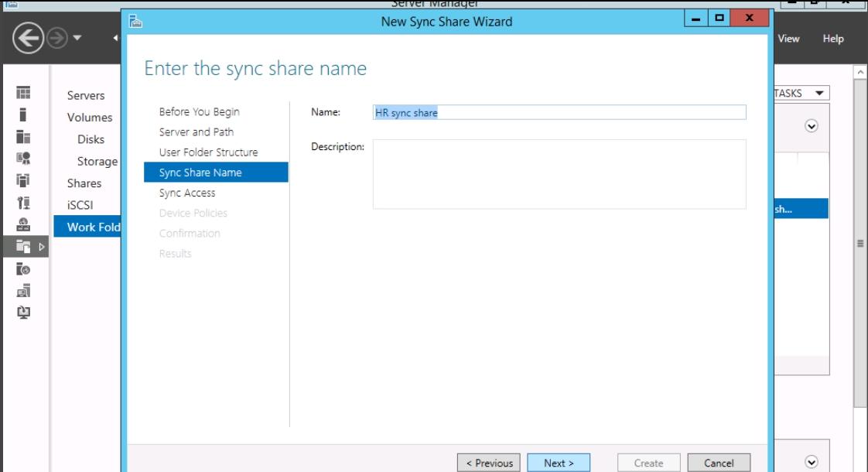Screen dimensions: 868x472
Task: Open the navigation history dropdown arrow
Action: (77, 38)
